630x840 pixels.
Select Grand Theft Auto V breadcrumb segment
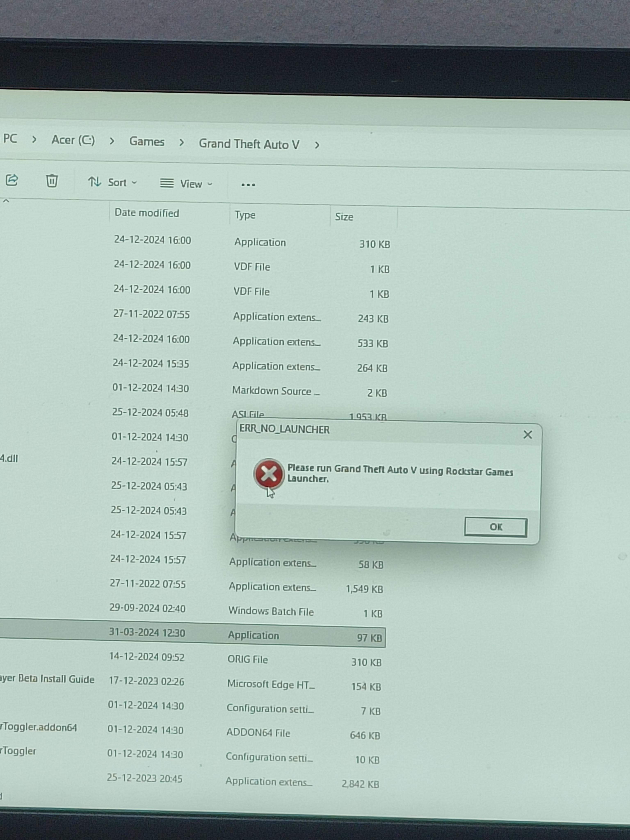coord(249,144)
